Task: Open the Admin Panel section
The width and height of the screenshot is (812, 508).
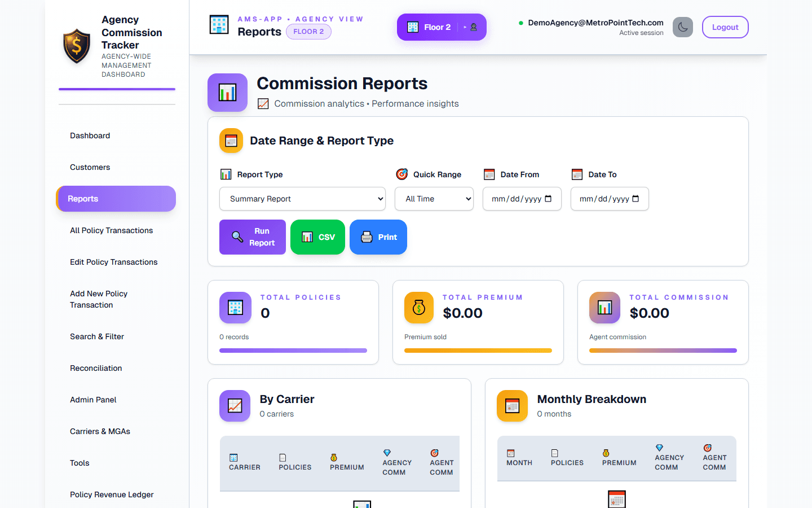Action: (93, 400)
